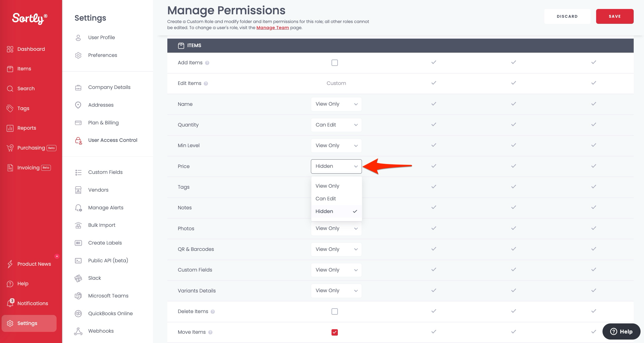Open the Manage Team link

pos(273,28)
